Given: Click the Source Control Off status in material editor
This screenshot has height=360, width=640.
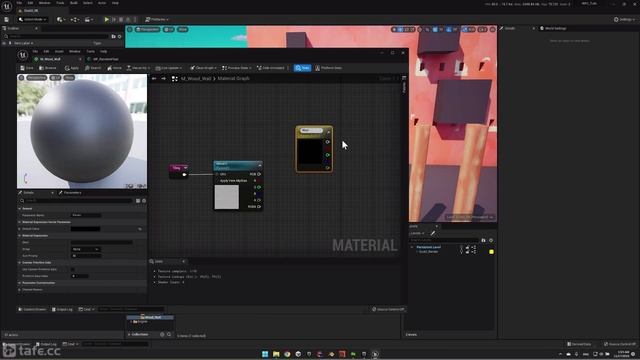Looking at the screenshot, I should click(388, 309).
